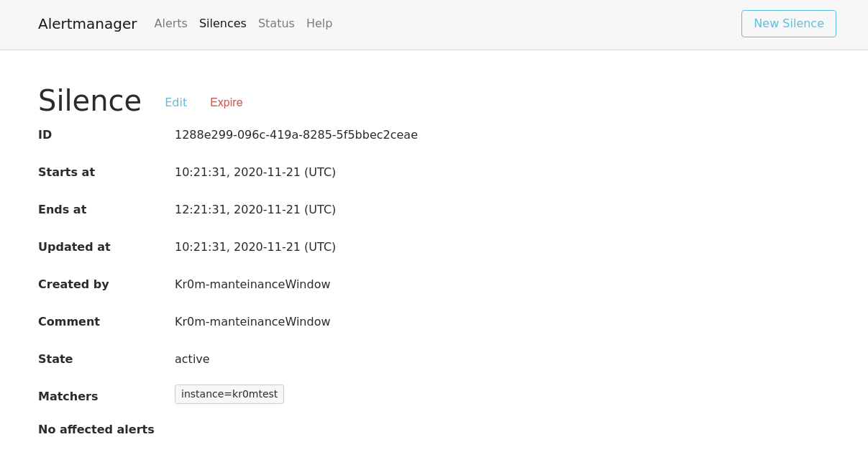This screenshot has width=868, height=460.
Task: Click the No affected alerts text
Action: 96,430
